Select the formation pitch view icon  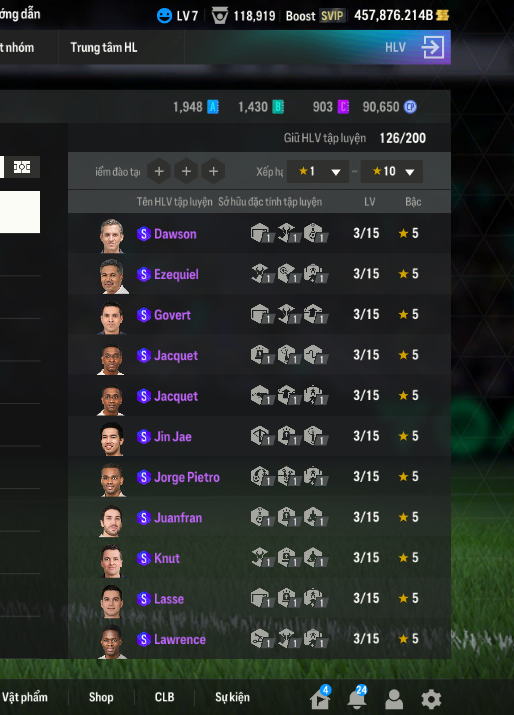point(22,167)
